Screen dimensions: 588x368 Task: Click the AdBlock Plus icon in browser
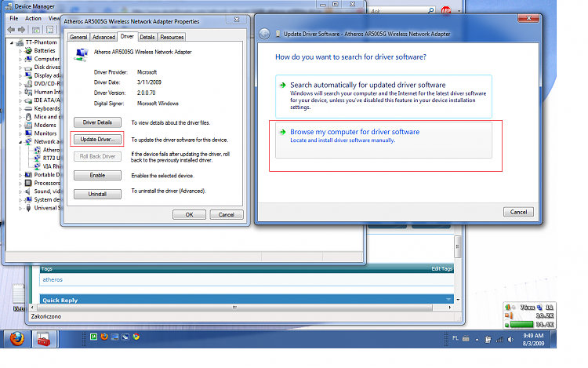(446, 10)
